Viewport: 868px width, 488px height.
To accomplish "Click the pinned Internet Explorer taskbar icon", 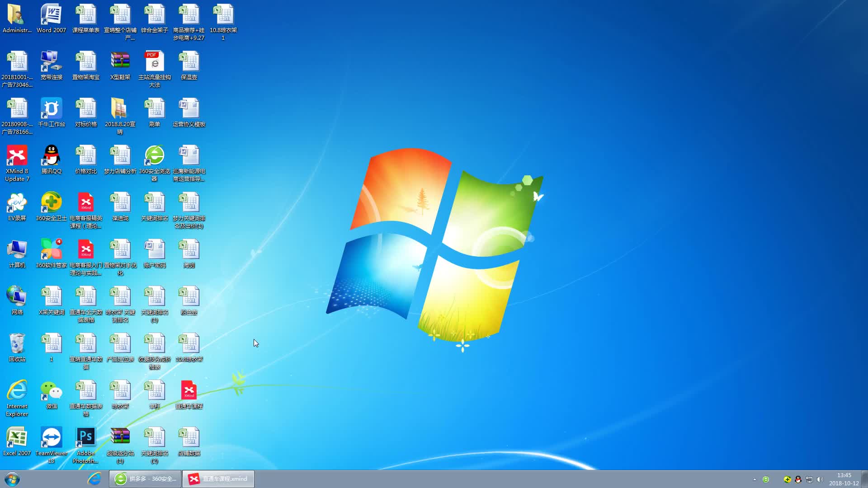I will 94,479.
